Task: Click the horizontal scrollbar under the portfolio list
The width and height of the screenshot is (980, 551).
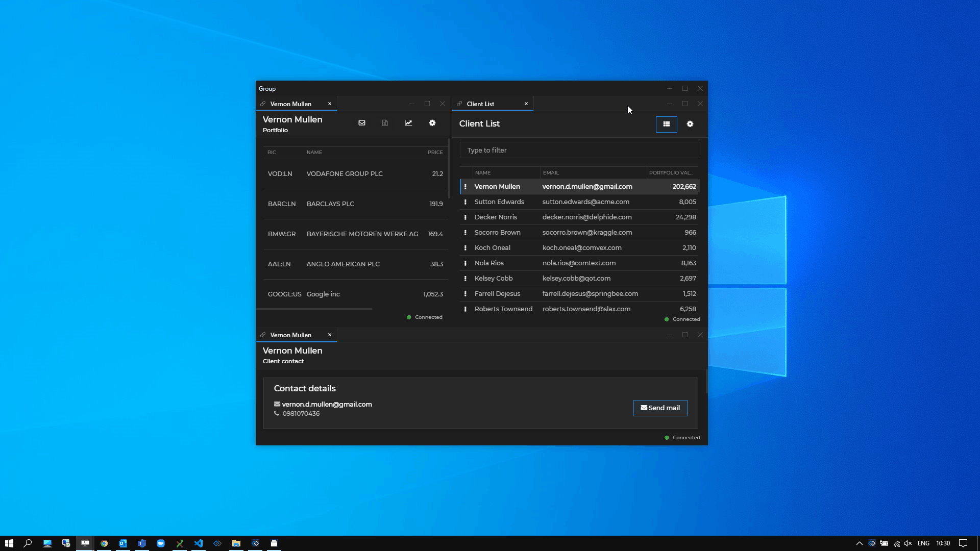Action: point(314,309)
